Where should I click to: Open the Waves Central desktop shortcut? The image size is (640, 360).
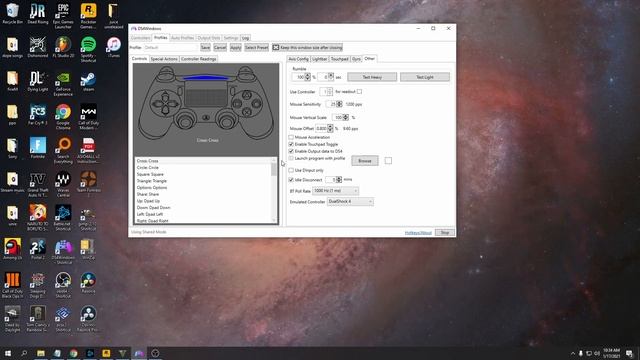(x=63, y=184)
